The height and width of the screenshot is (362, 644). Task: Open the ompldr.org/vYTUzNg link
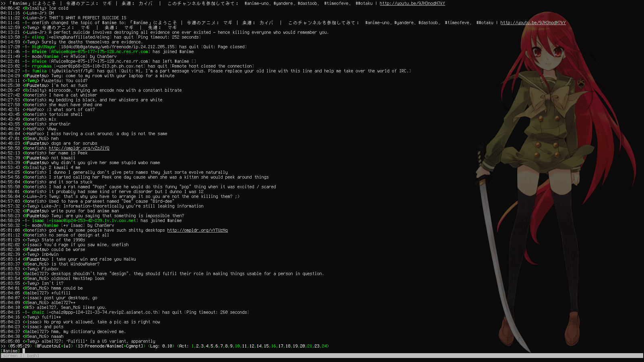(197, 230)
